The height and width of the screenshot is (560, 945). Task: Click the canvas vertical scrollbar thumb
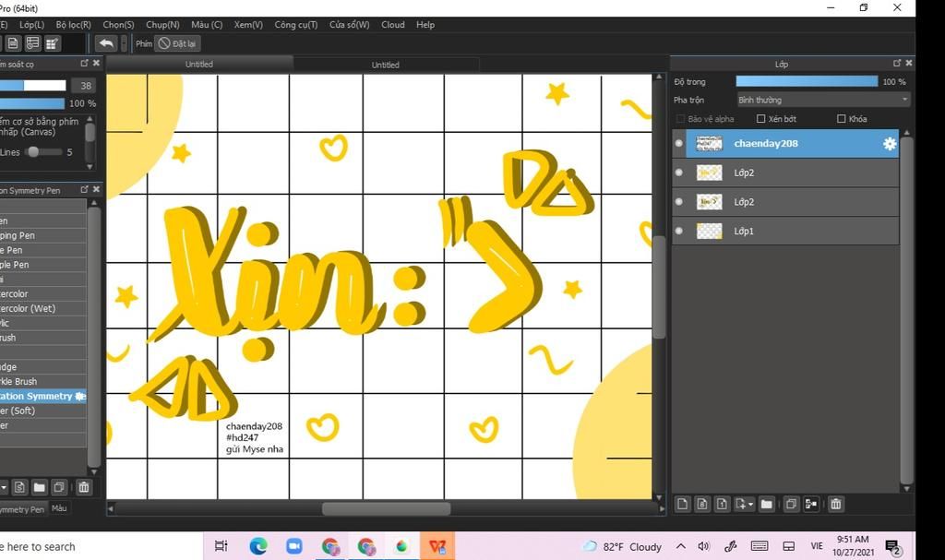pyautogui.click(x=659, y=286)
